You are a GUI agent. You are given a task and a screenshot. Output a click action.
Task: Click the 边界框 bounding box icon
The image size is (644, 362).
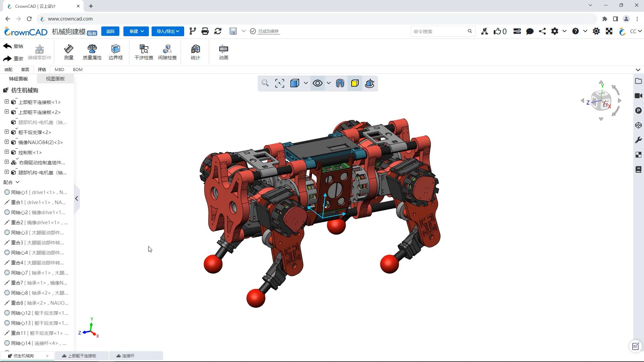pyautogui.click(x=115, y=52)
